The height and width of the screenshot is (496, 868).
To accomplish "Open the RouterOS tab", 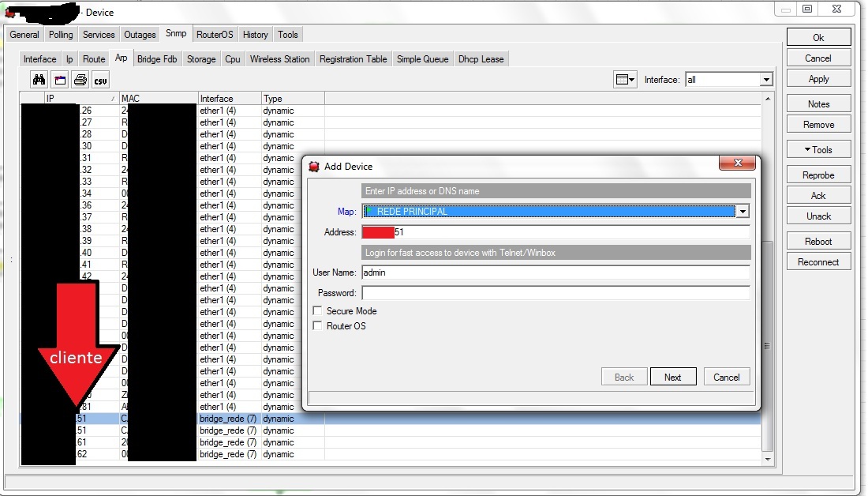I will pyautogui.click(x=215, y=35).
